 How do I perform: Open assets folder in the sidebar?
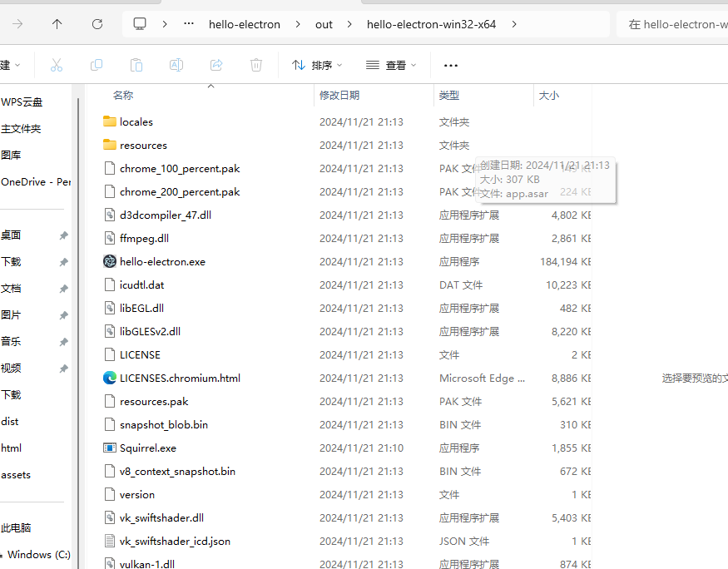[16, 475]
